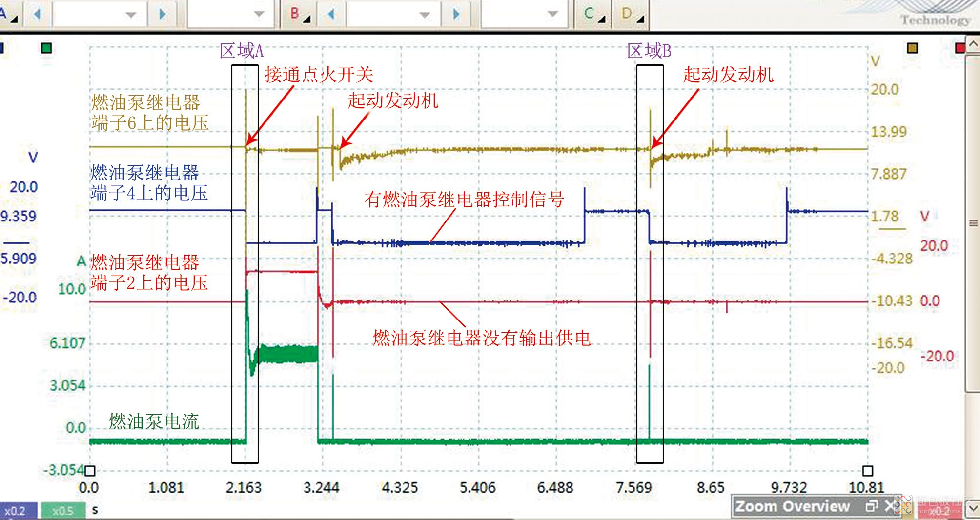Click Channel B next range arrow
Screen dimensions: 980x520
point(456,15)
